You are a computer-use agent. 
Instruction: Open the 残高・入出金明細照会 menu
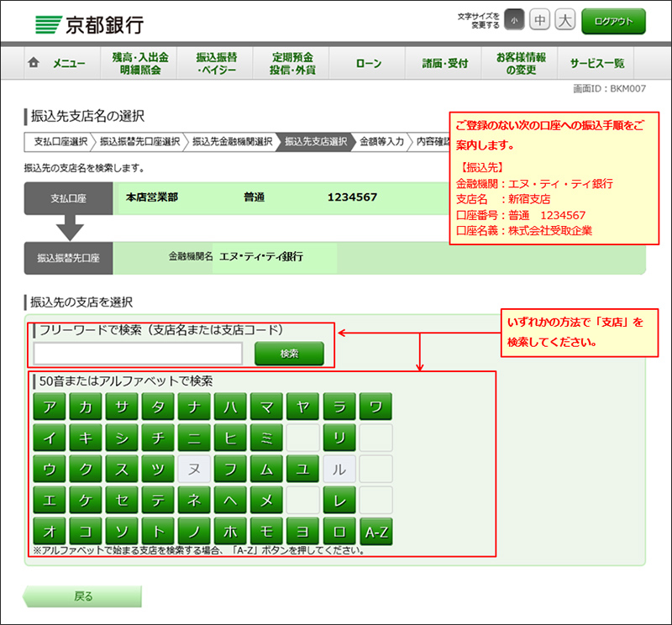[139, 64]
